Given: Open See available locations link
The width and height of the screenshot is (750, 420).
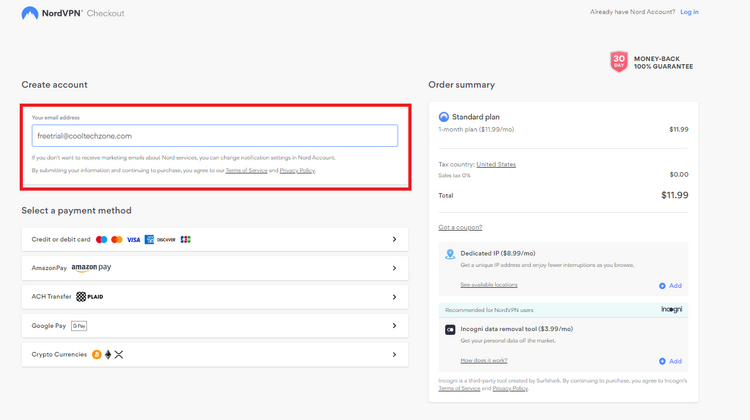Looking at the screenshot, I should [489, 285].
